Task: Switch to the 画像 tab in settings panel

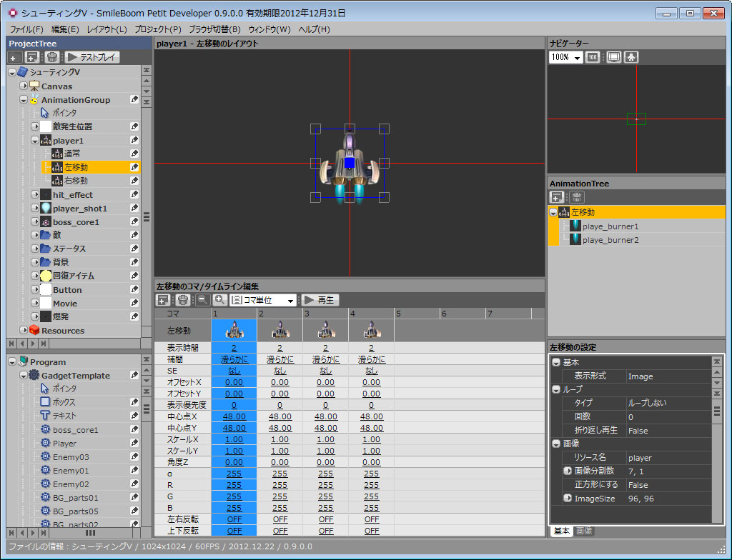Action: [x=584, y=531]
